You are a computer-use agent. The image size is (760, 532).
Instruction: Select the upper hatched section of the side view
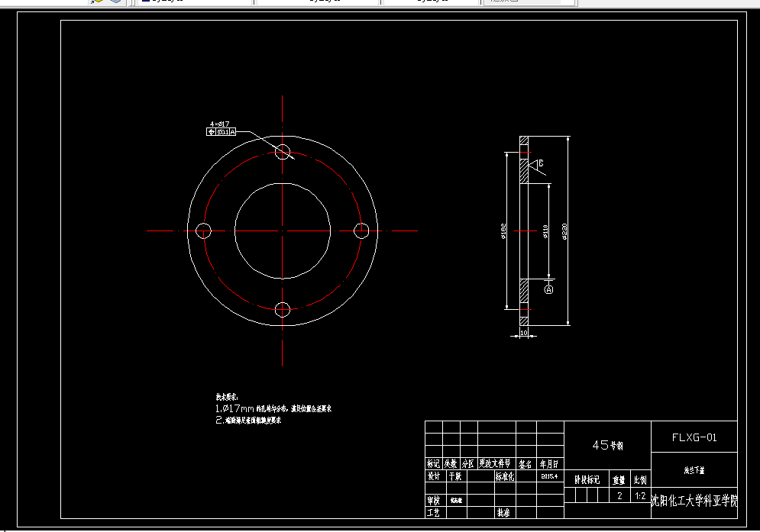point(524,171)
